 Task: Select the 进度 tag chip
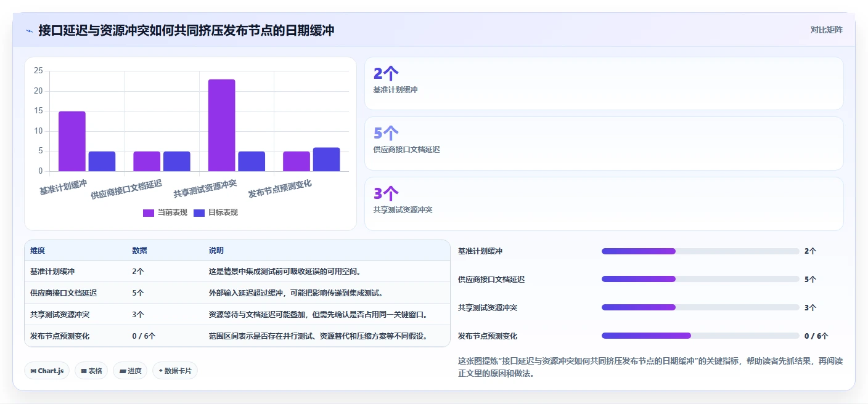click(130, 371)
